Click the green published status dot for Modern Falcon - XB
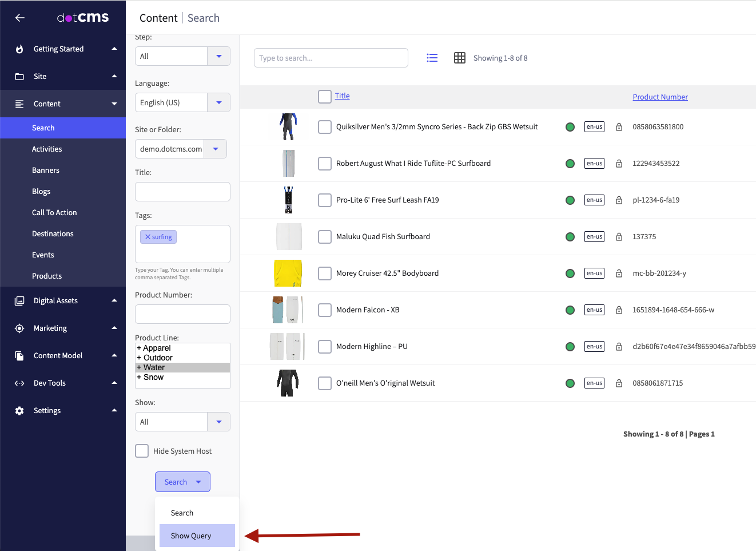This screenshot has width=756, height=551. pos(570,310)
